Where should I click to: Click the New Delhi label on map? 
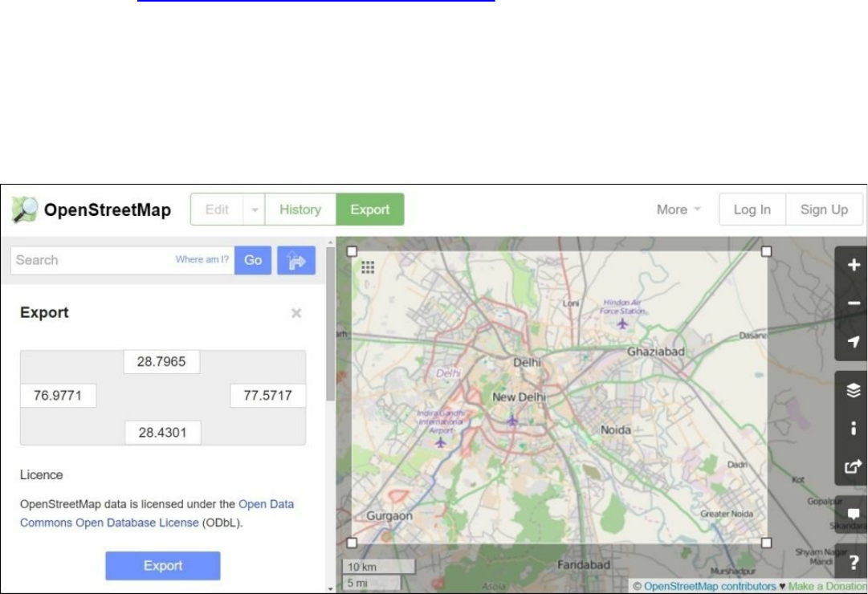(520, 397)
